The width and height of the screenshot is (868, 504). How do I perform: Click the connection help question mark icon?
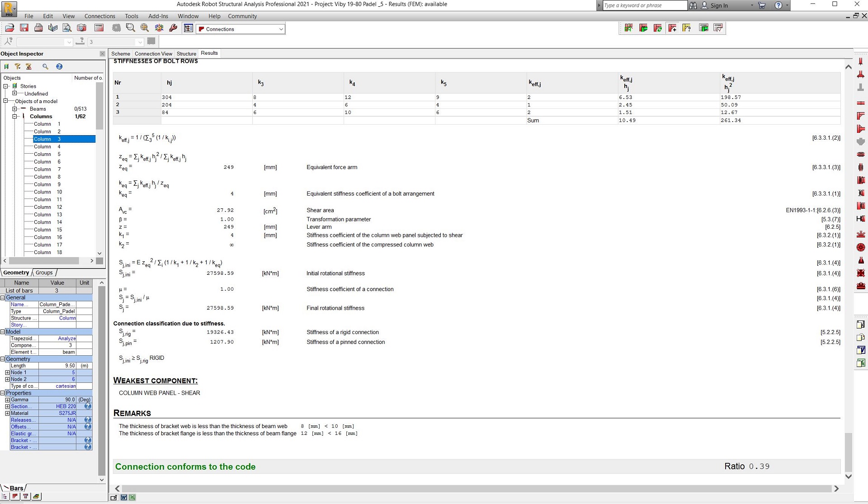[x=687, y=28]
